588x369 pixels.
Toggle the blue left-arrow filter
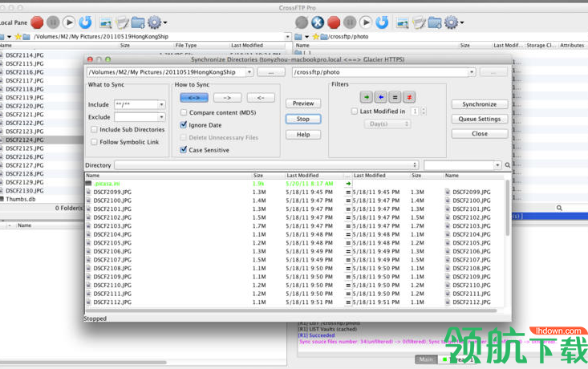tap(380, 97)
